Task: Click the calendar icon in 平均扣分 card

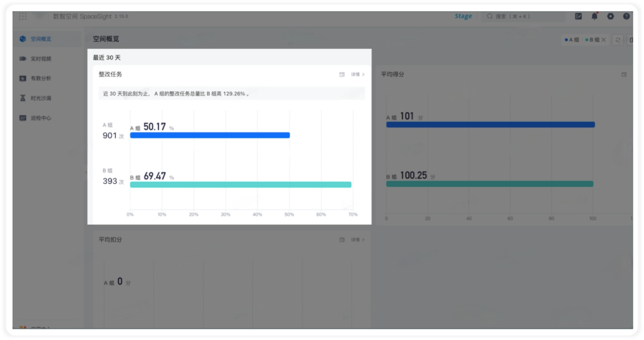Action: (342, 240)
